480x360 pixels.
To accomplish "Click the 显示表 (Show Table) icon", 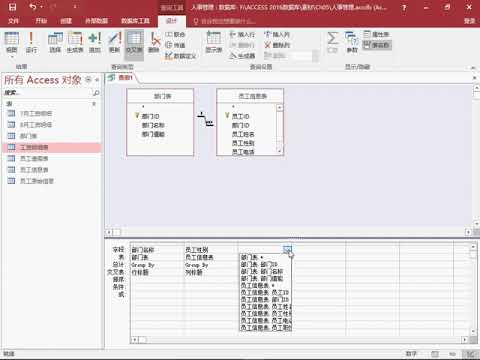I will pos(214,43).
